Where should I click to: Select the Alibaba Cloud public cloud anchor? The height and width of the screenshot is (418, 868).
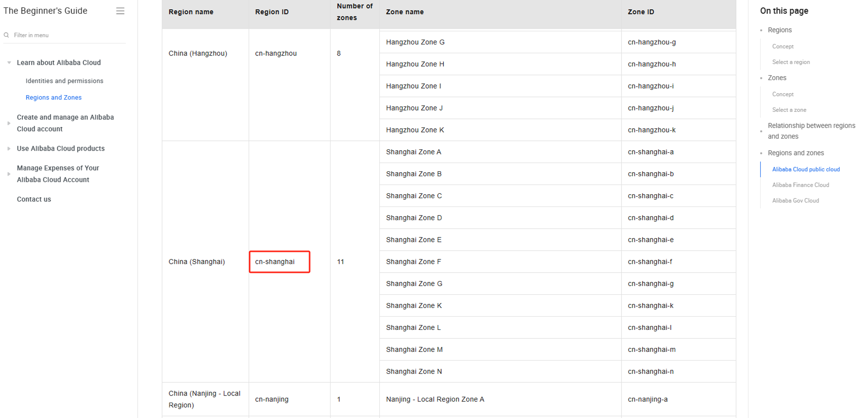pos(805,169)
